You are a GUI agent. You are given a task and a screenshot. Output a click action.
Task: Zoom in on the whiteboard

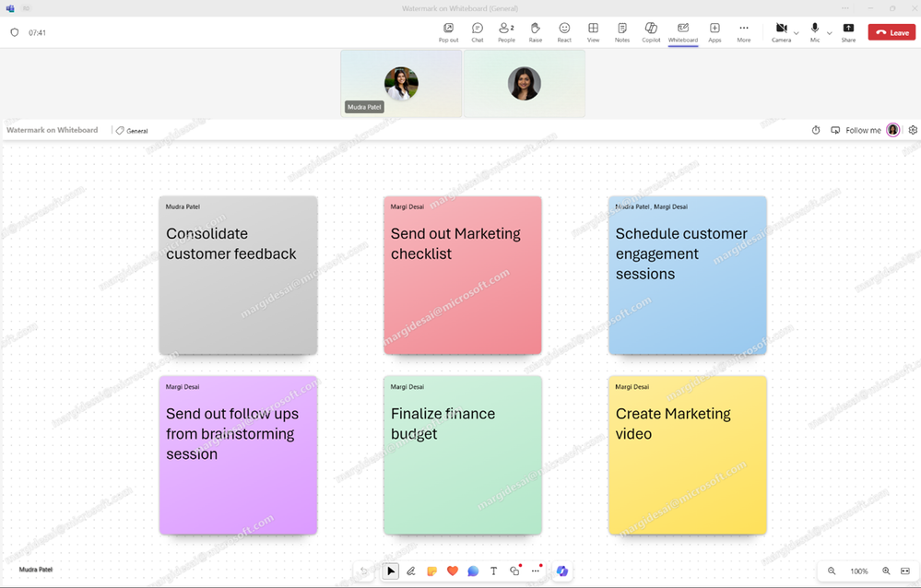click(886, 570)
